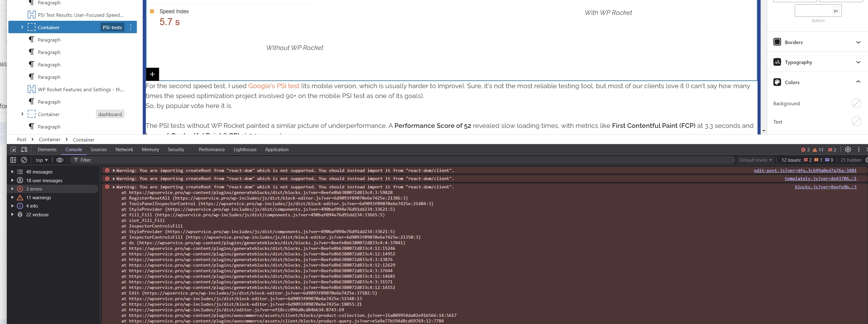Expand the 11 warnings group
Image resolution: width=868 pixels, height=324 pixels.
click(12, 197)
